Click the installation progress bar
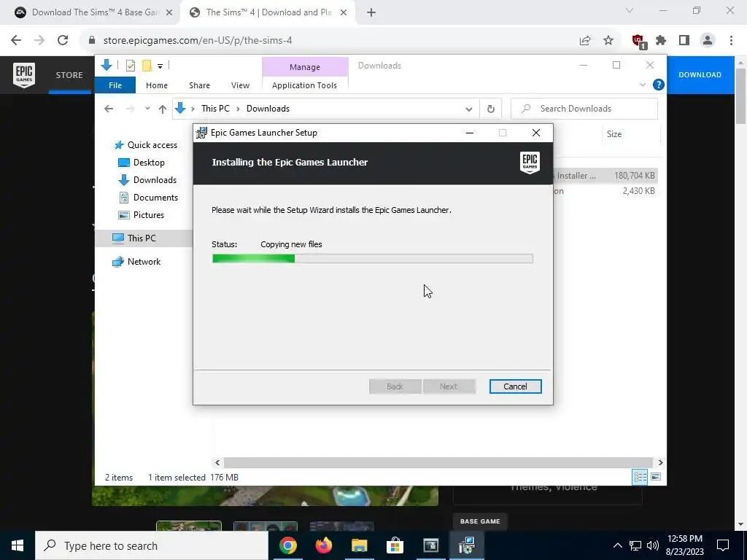Image resolution: width=747 pixels, height=560 pixels. 373,259
